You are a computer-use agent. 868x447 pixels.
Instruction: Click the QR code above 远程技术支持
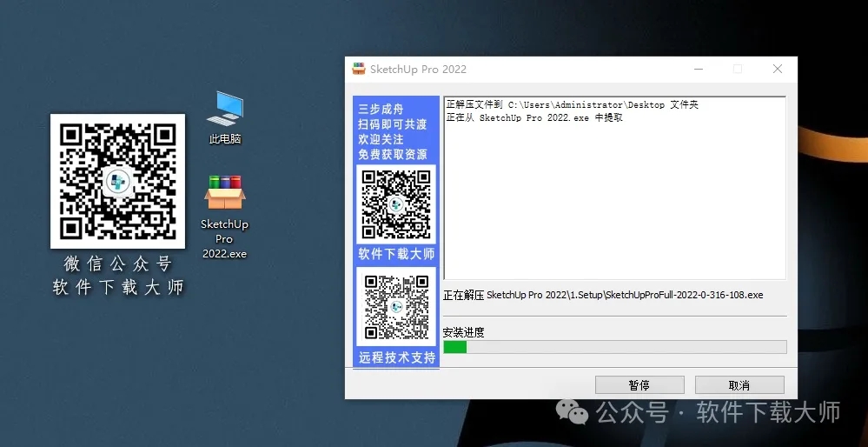coord(396,307)
